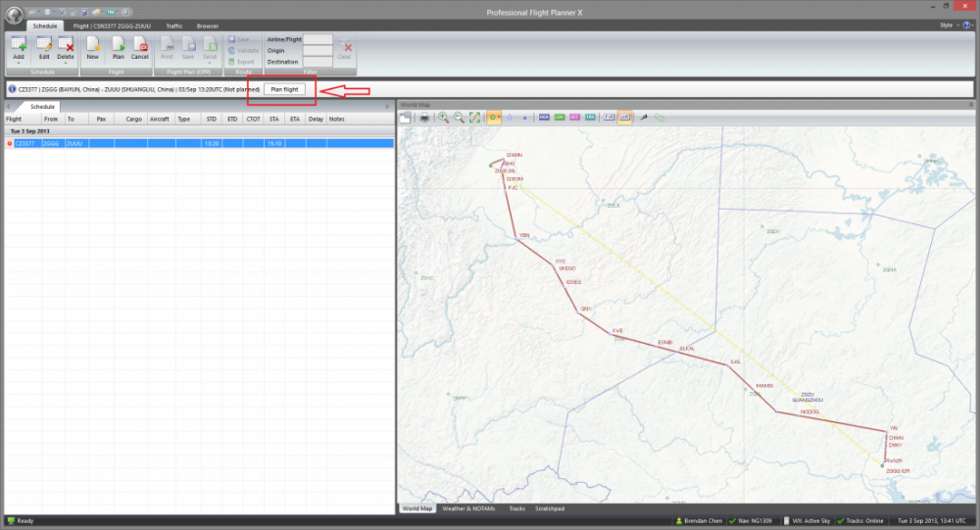This screenshot has width=980, height=530.
Task: Click the map layout window icon
Action: (405, 117)
